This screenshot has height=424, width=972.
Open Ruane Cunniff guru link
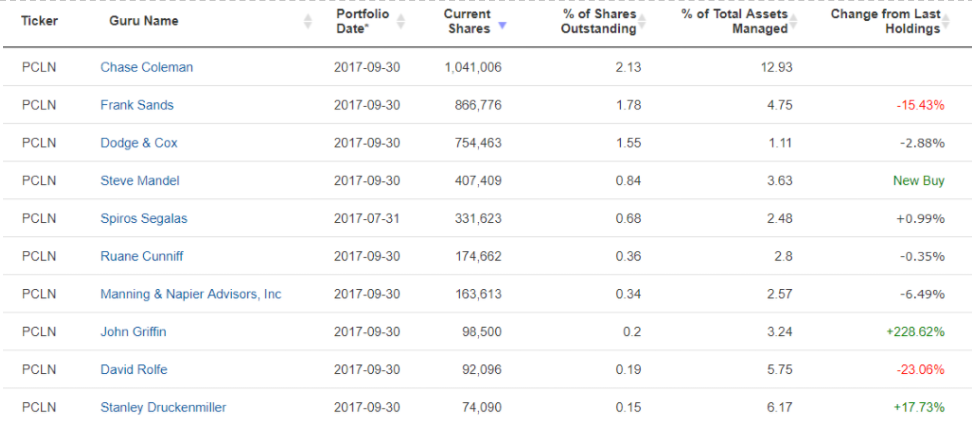click(142, 256)
